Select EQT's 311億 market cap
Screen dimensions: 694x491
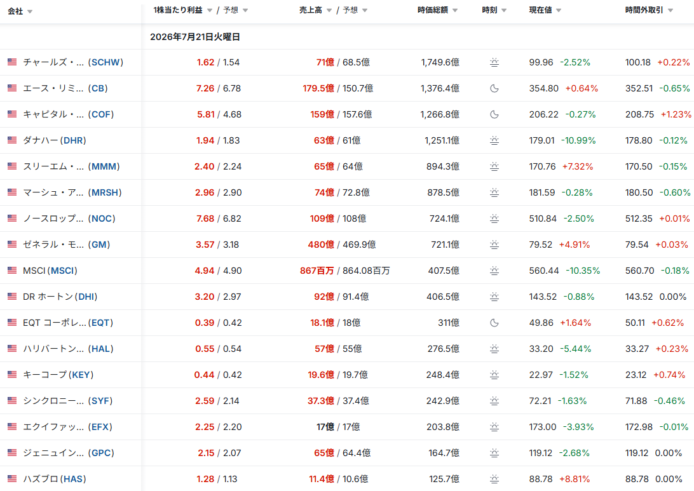(448, 323)
